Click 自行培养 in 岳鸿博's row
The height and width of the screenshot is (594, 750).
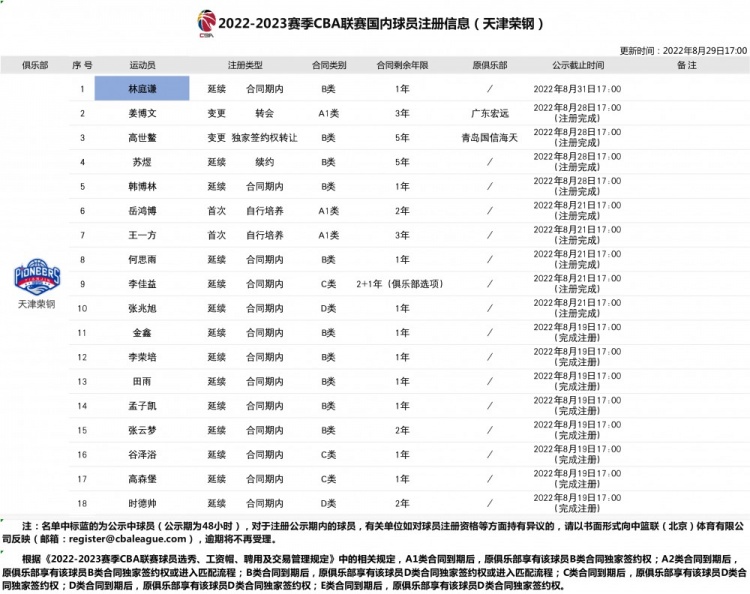265,211
